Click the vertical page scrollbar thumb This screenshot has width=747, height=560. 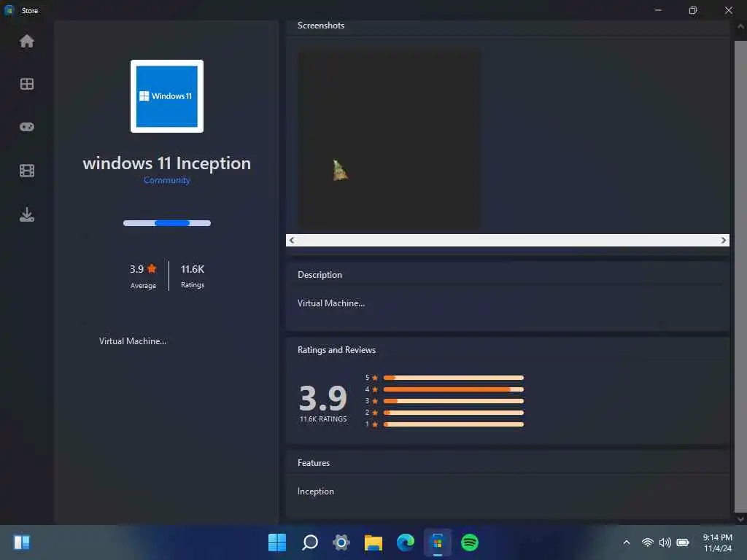740,276
